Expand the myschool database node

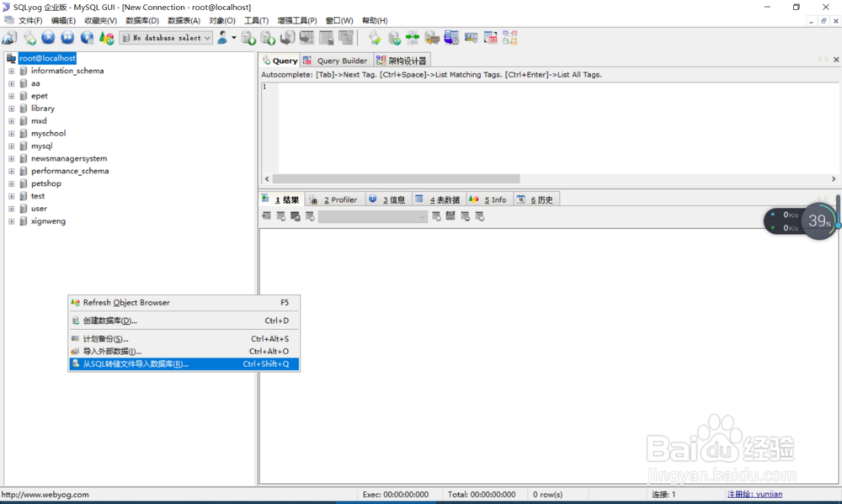tap(11, 134)
